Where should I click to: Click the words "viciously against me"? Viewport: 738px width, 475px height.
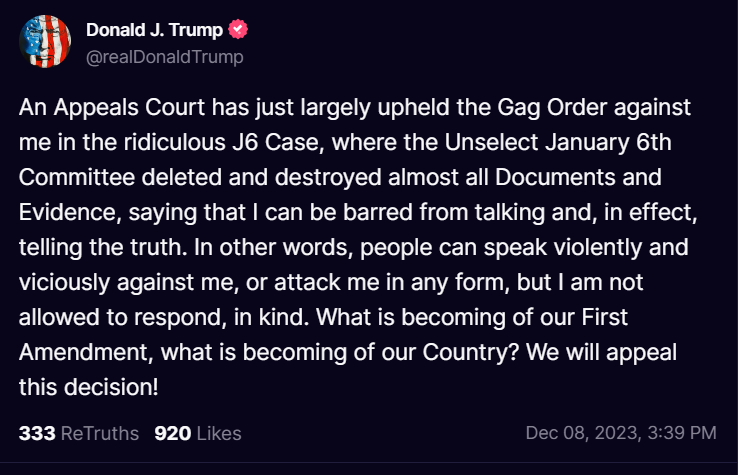coord(128,282)
